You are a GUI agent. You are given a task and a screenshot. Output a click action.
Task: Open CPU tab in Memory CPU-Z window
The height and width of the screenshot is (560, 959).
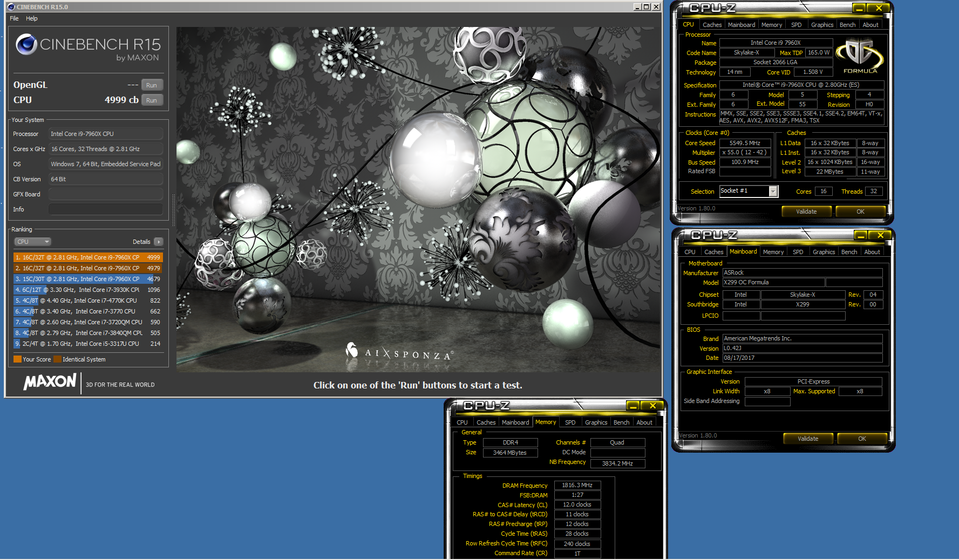(462, 422)
